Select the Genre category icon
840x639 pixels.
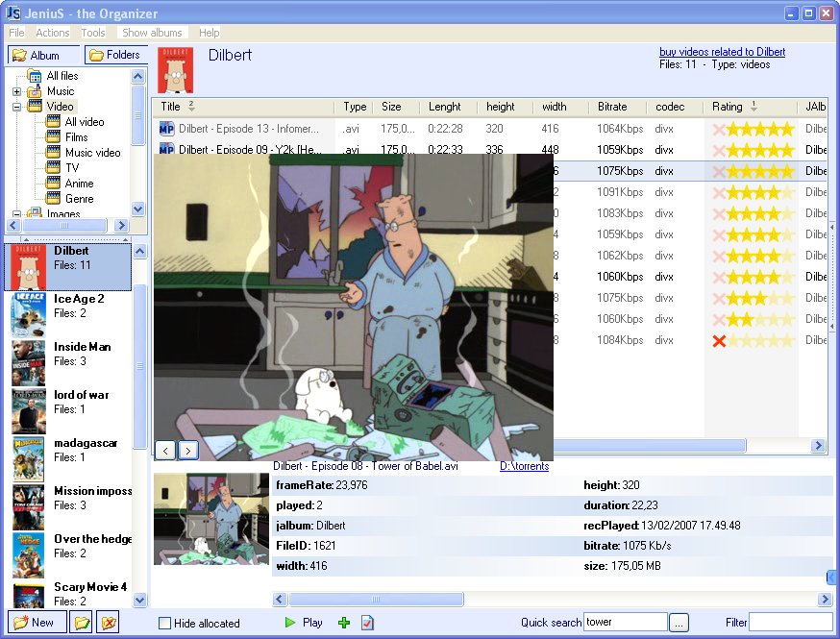pos(53,199)
